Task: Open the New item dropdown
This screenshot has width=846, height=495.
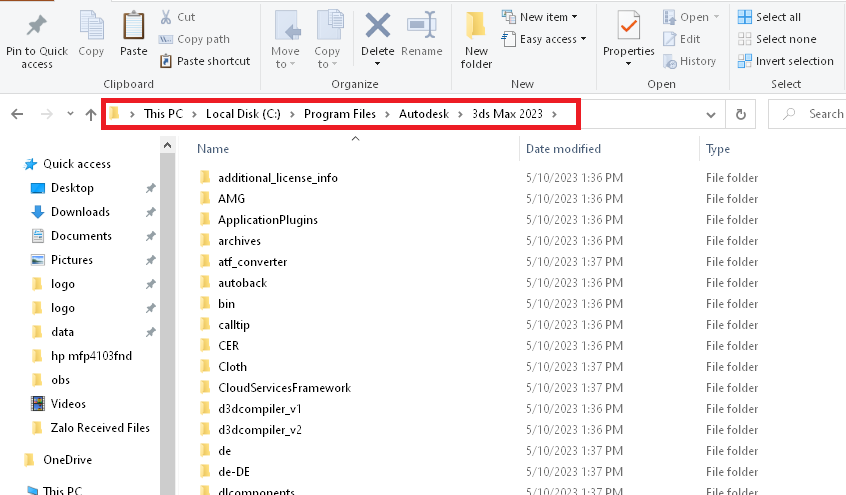Action: [x=574, y=17]
